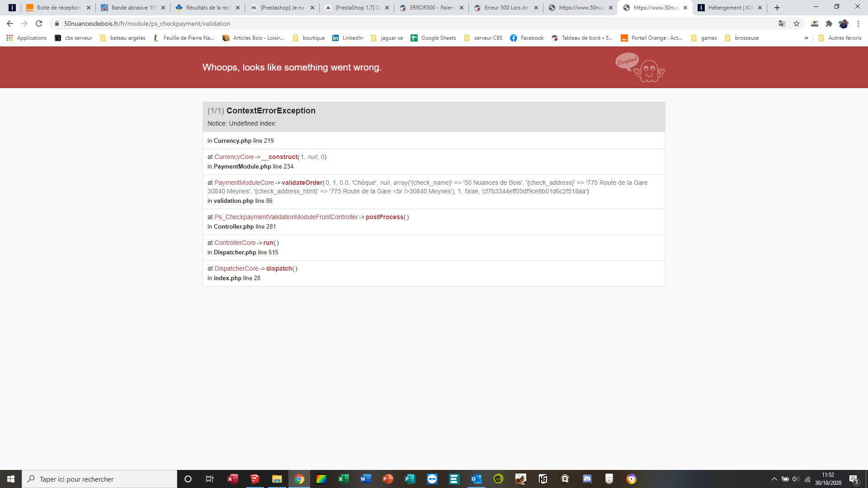Open the volume control in tray

tap(796, 479)
